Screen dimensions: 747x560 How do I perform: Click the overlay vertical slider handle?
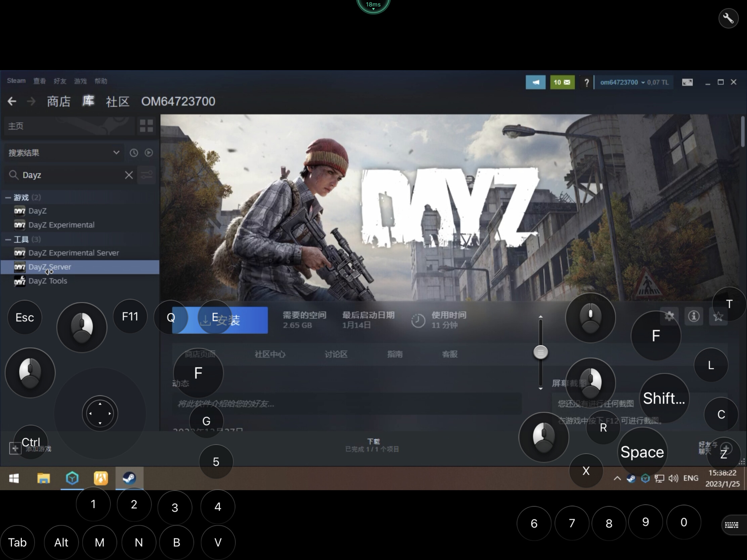pyautogui.click(x=541, y=353)
